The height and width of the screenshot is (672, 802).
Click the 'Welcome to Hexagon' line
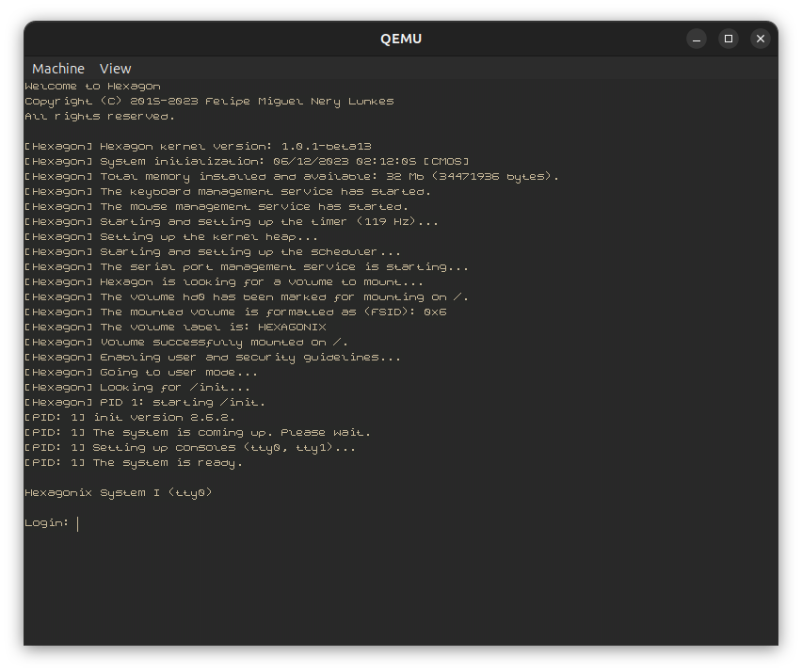[x=92, y=87]
